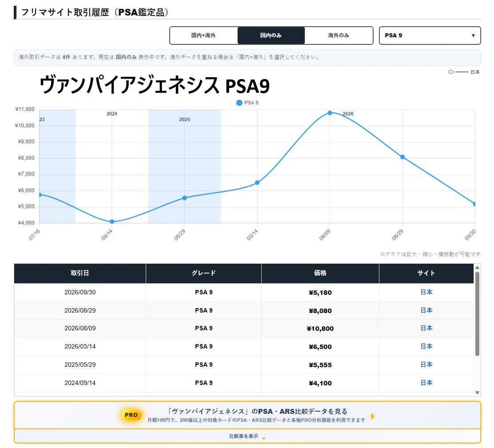
Task: Open 日本 link for 2024/09/14 row
Action: coord(426,383)
